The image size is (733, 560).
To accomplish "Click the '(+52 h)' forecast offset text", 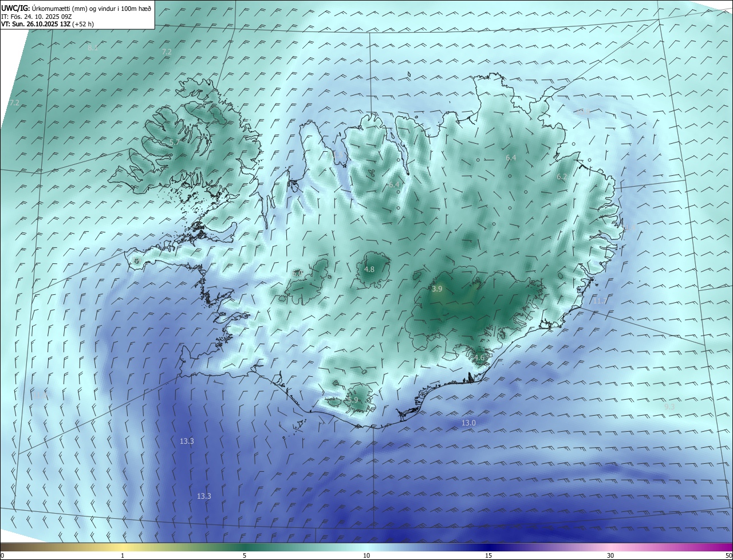I will point(84,24).
